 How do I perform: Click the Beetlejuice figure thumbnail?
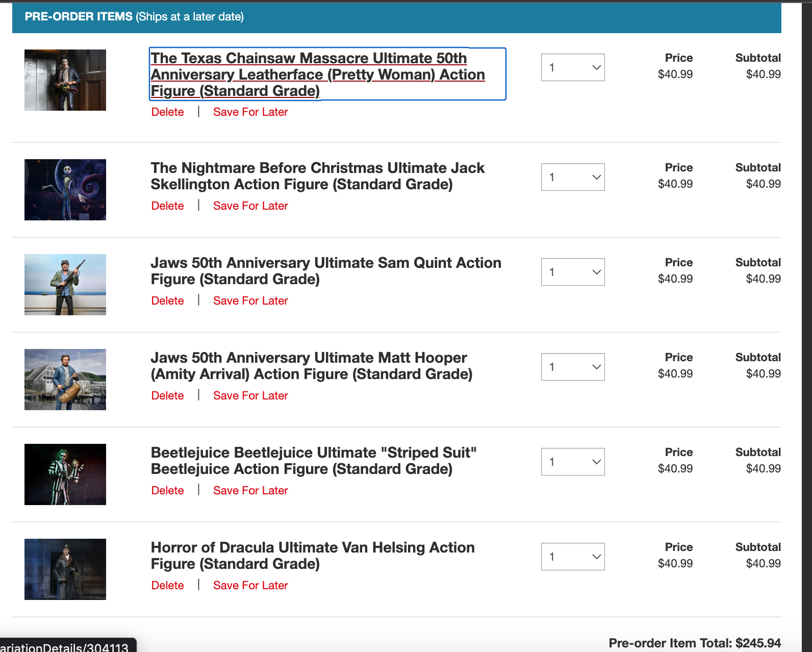65,474
